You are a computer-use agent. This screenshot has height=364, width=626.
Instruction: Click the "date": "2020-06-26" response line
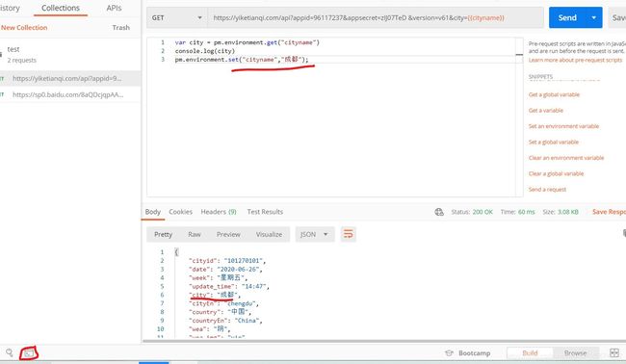[x=225, y=270]
